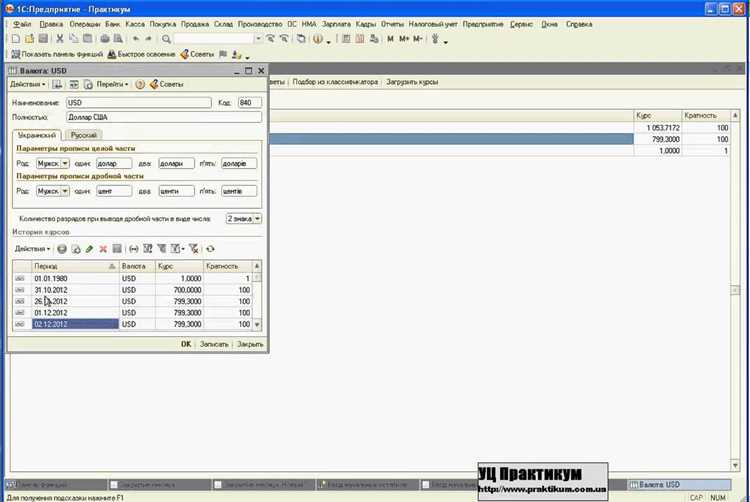Open the Справка menu
This screenshot has height=502, width=750.
pos(579,24)
